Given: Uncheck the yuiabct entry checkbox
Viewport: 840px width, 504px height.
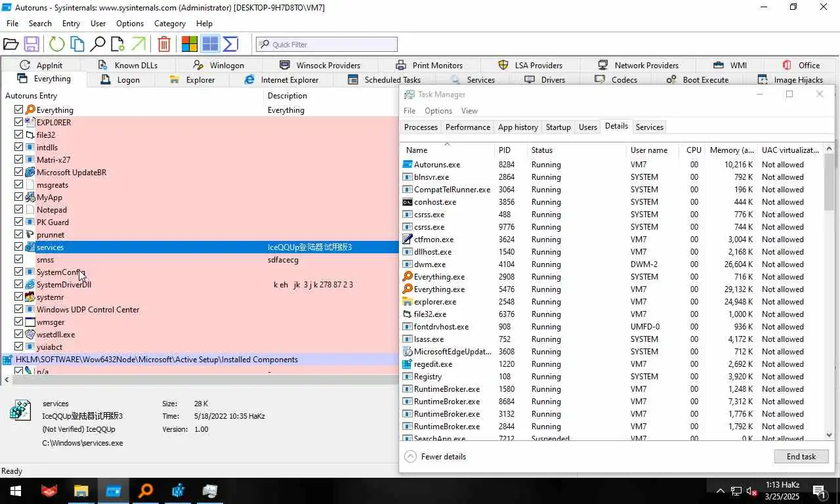Looking at the screenshot, I should [18, 347].
